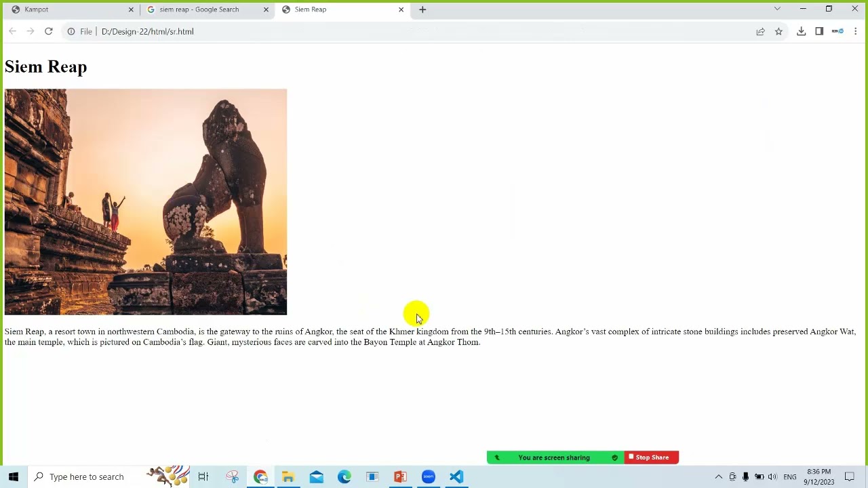Image resolution: width=868 pixels, height=488 pixels.
Task: Open the Windows notification center
Action: 850,476
